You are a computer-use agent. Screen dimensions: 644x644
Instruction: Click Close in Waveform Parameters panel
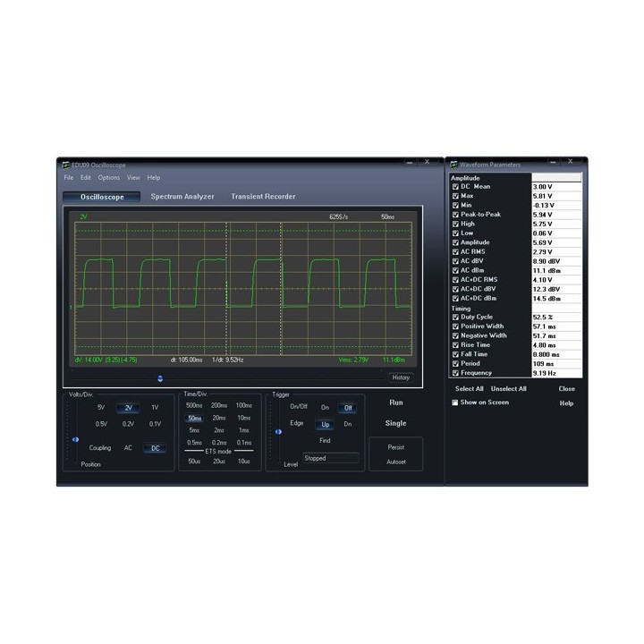click(566, 388)
